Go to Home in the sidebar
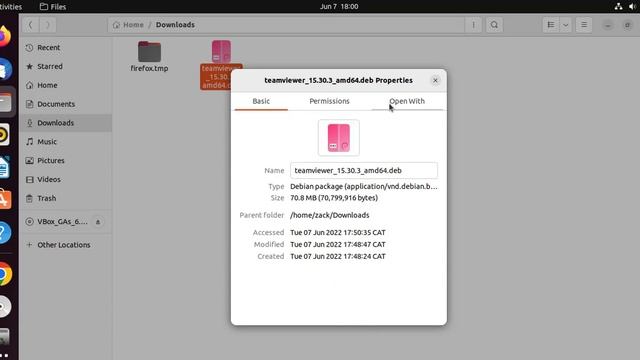This screenshot has height=360, width=640. coord(65,85)
